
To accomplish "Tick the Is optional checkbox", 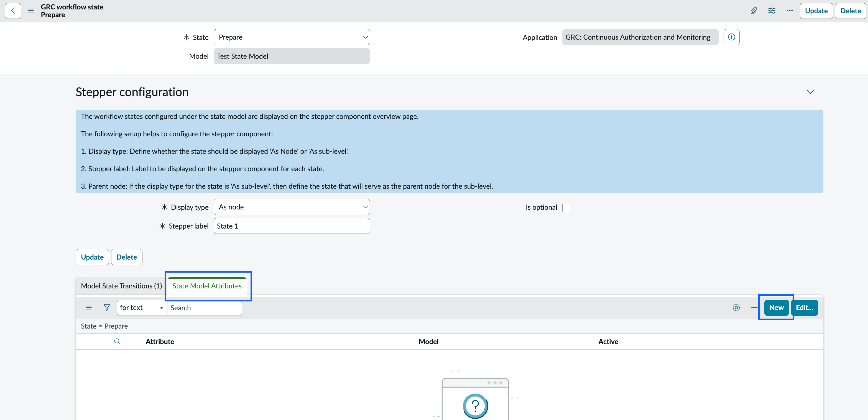I will point(566,208).
